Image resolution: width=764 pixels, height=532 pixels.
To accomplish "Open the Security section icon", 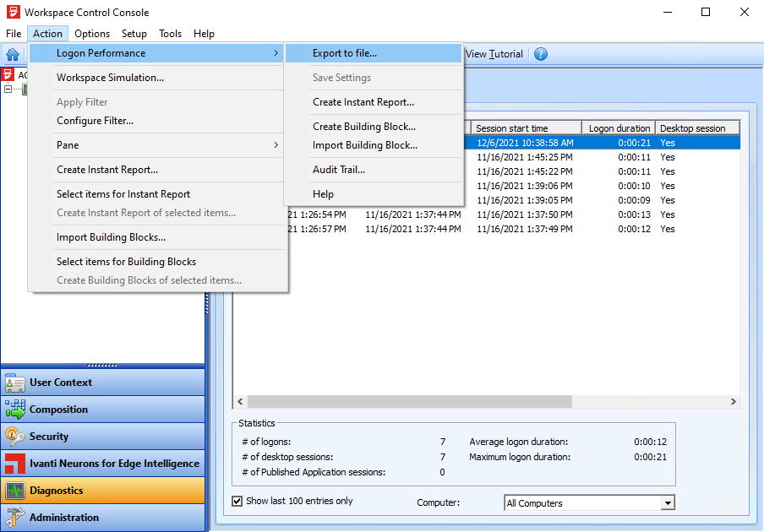I will (15, 437).
